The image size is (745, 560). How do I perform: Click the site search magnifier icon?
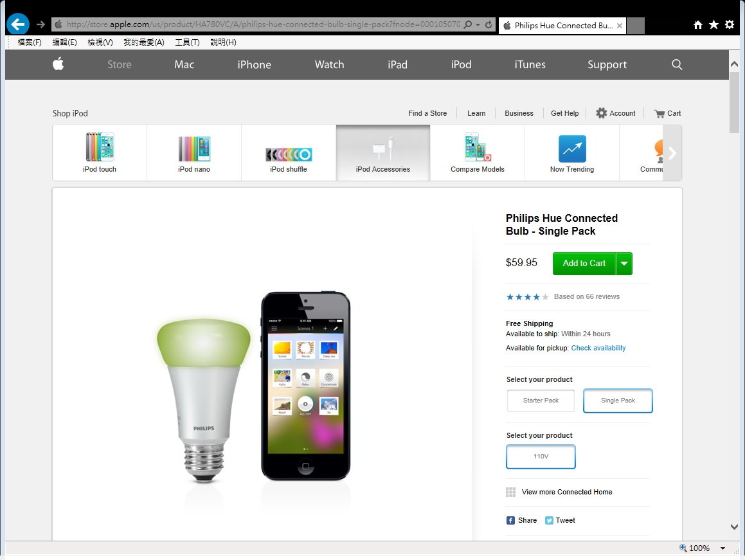677,65
